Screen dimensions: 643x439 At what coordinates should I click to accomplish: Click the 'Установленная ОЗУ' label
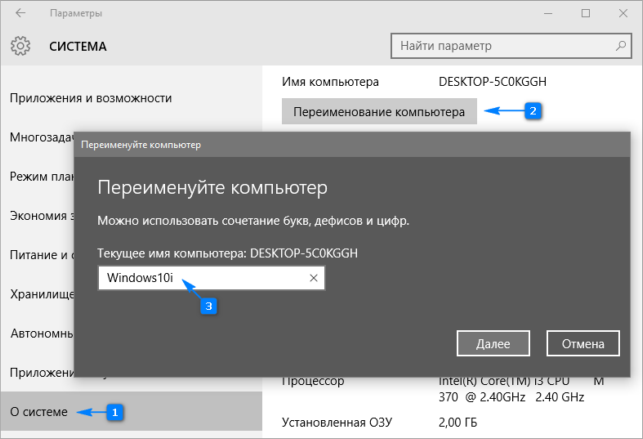point(337,423)
